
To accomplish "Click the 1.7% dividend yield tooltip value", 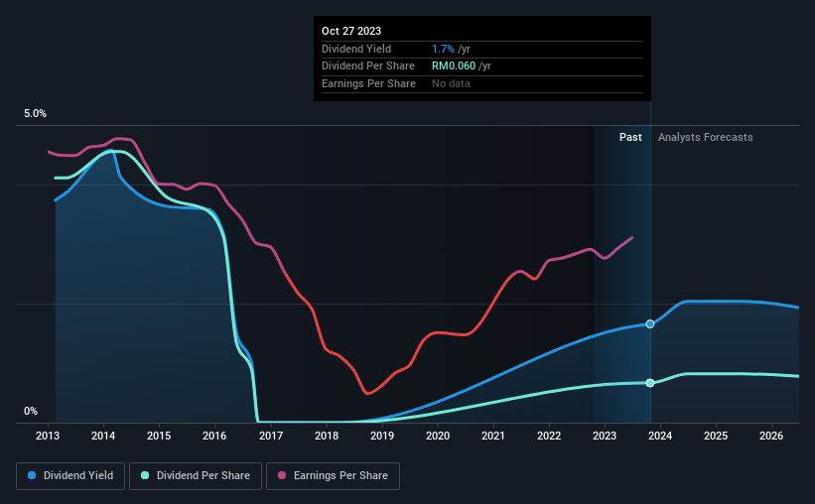I will [x=443, y=49].
